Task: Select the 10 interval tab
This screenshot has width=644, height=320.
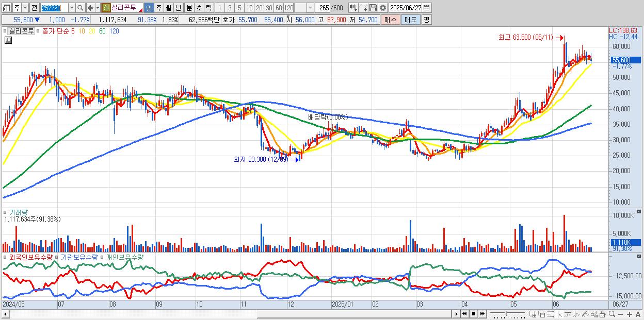Action: pyautogui.click(x=249, y=8)
